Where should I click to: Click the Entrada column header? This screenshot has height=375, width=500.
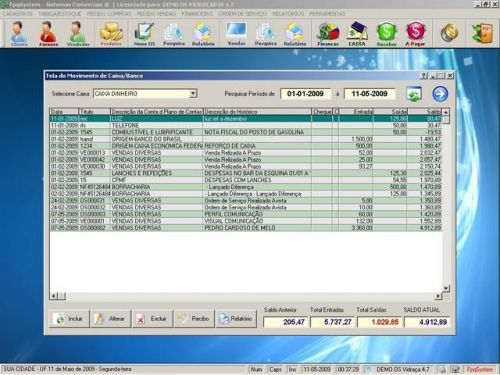click(356, 112)
